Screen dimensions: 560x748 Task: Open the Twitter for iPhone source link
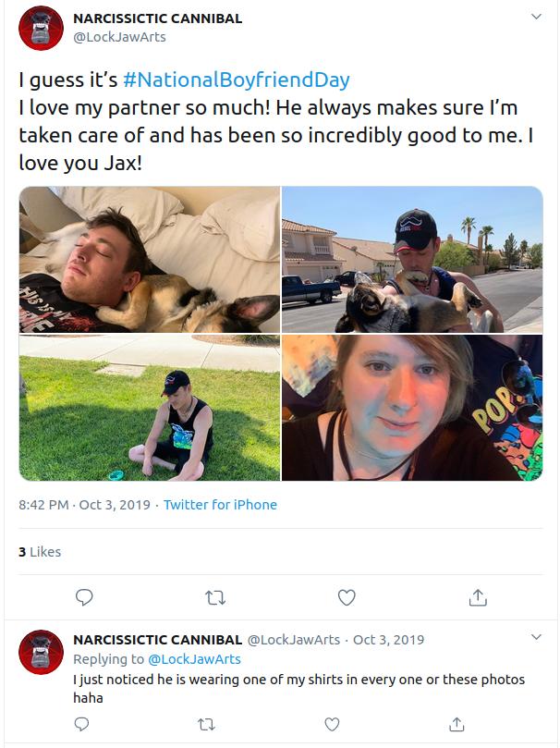[220, 505]
